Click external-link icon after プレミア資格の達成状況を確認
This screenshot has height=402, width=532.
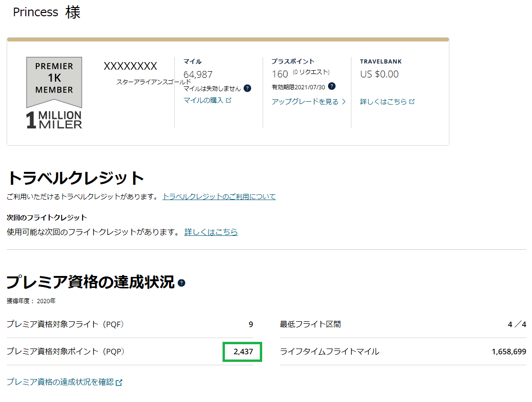coord(119,382)
